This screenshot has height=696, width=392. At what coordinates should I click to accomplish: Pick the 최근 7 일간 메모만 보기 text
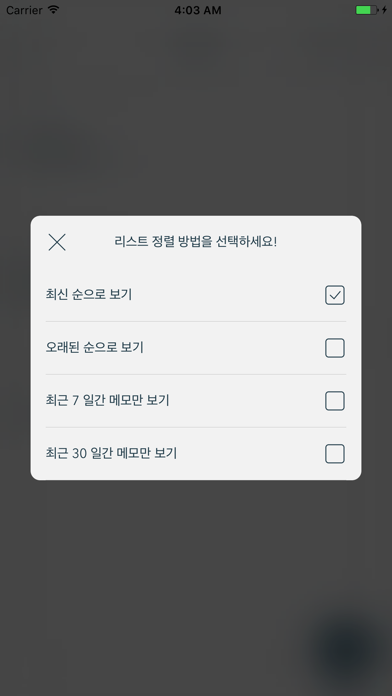[x=107, y=400]
